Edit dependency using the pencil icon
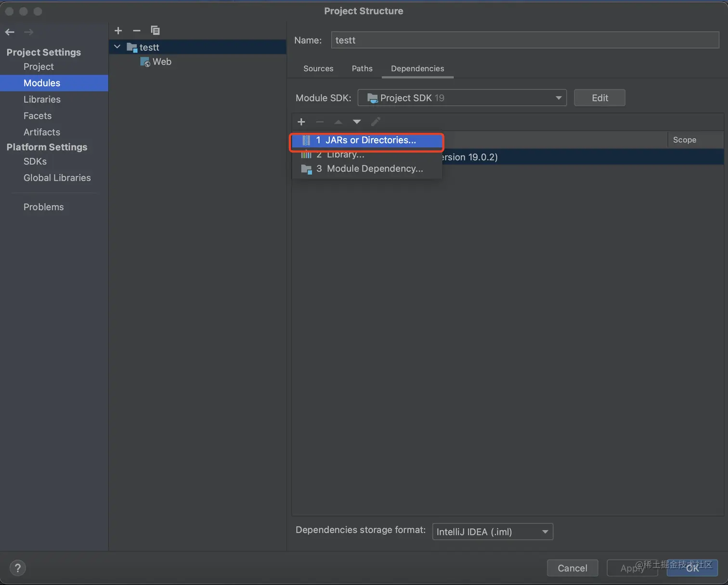 (376, 122)
